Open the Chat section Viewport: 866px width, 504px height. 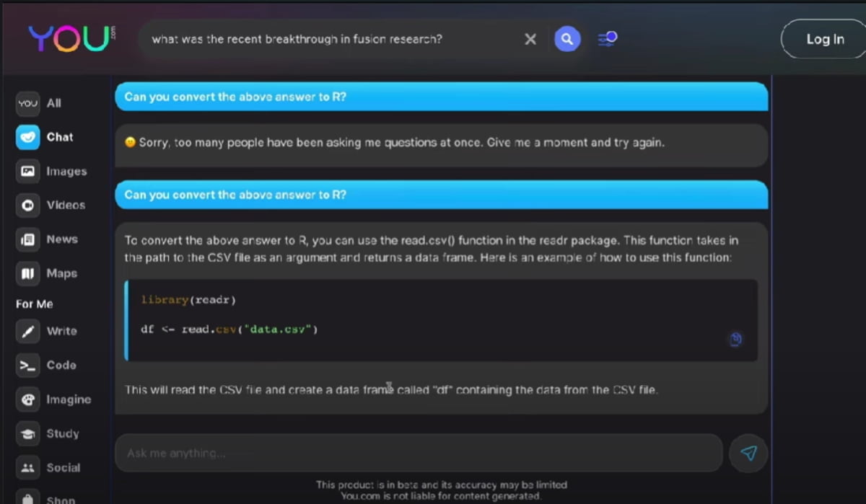[28, 137]
